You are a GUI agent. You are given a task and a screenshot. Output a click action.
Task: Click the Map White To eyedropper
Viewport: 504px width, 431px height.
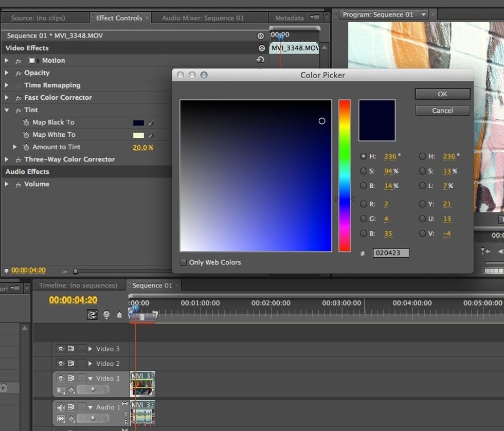coord(151,135)
